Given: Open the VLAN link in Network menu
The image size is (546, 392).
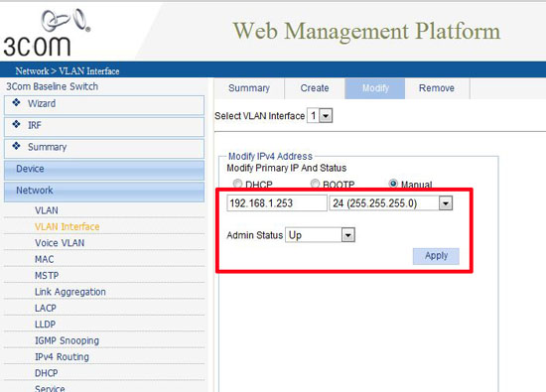Looking at the screenshot, I should pyautogui.click(x=47, y=210).
